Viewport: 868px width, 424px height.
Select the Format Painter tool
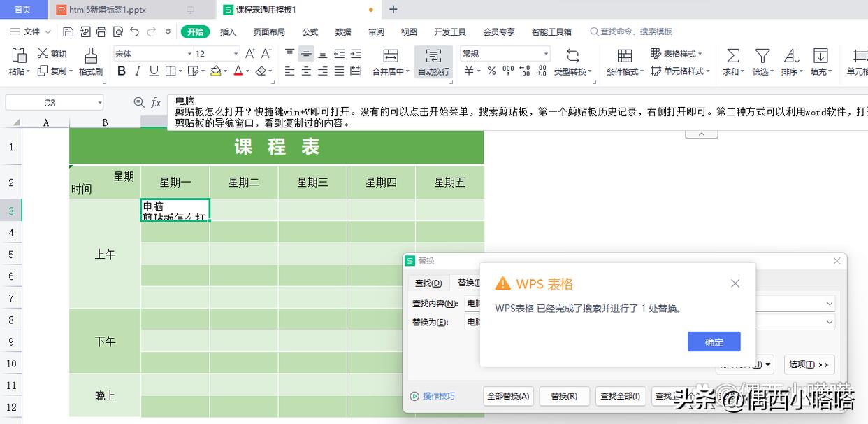[91, 62]
